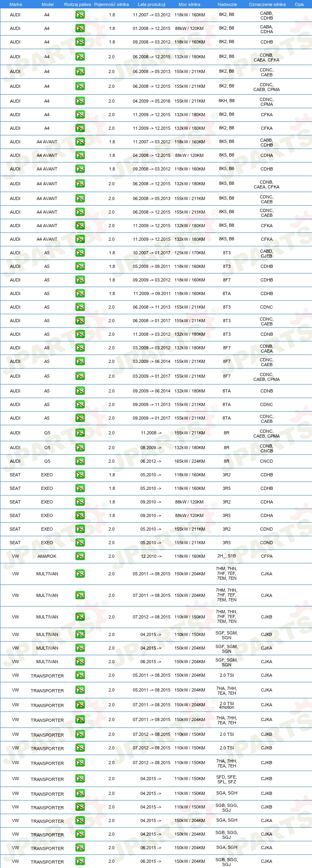312x868 pixels.
Task: Click the 2H_, S1B body cell
Action: 227,556
